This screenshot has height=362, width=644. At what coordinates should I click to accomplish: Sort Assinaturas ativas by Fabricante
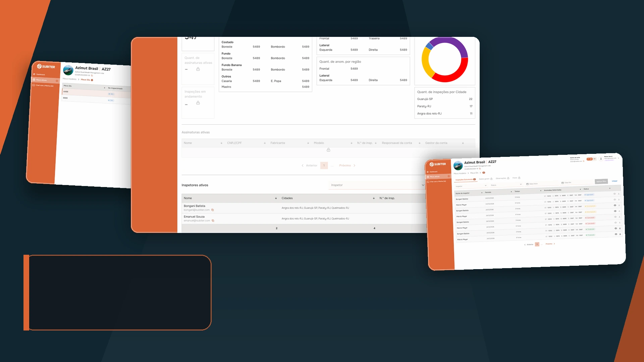point(308,143)
